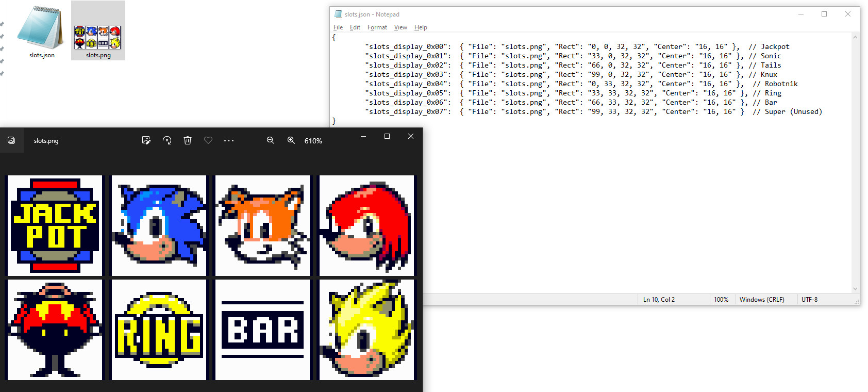The height and width of the screenshot is (392, 868).
Task: Rotate the slots.png image
Action: pos(167,140)
